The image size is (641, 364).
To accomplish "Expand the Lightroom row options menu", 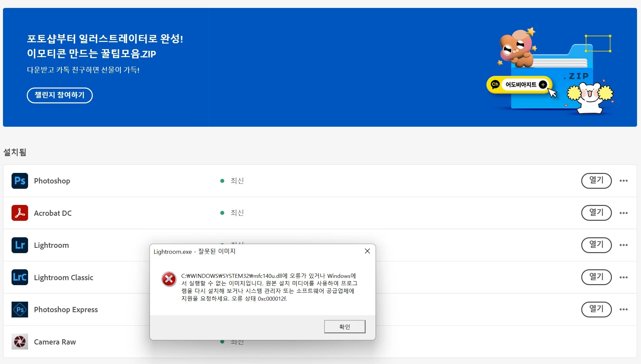I will pos(623,245).
